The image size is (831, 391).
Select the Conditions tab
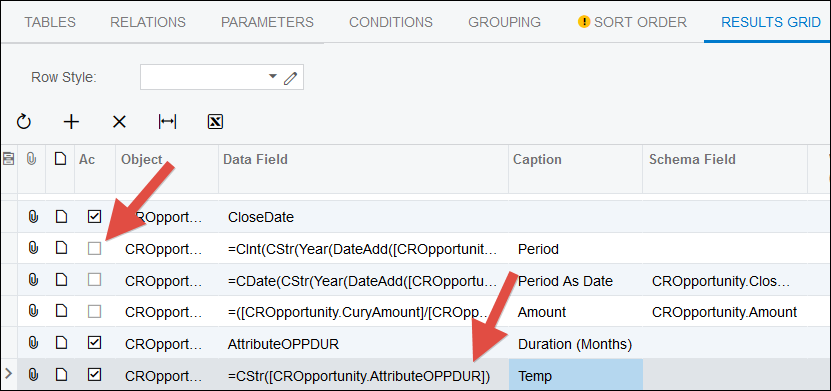pos(391,22)
